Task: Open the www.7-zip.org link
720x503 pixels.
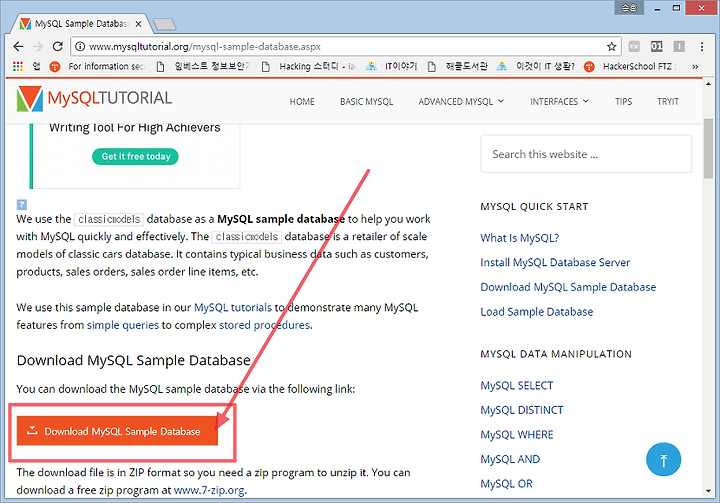Action: click(x=209, y=490)
